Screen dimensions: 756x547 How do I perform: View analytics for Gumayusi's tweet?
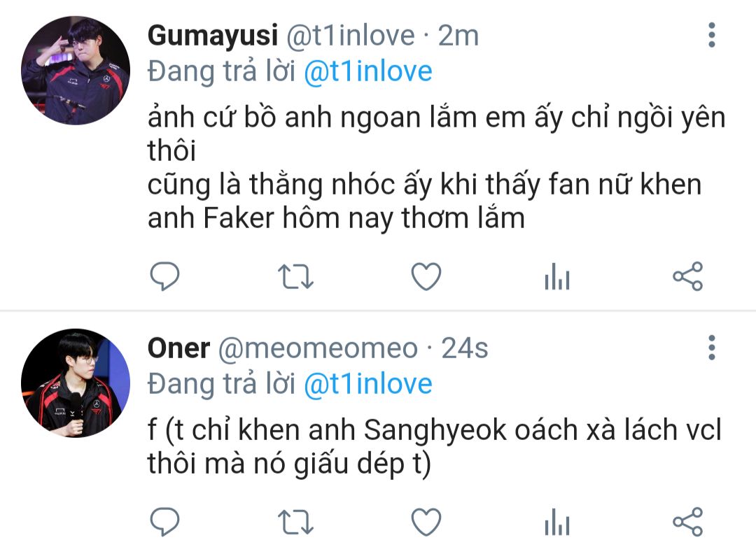pos(557,278)
